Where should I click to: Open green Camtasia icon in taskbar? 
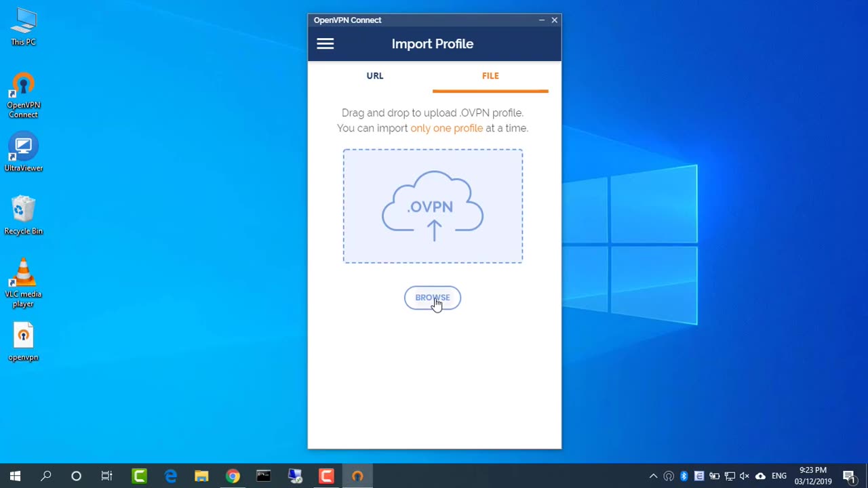(x=139, y=476)
